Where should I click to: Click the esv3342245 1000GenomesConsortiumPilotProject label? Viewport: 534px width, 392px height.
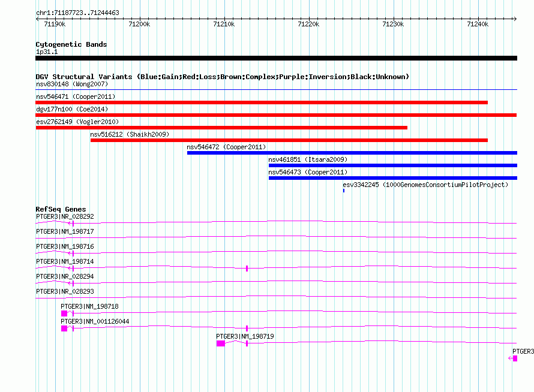click(x=425, y=185)
